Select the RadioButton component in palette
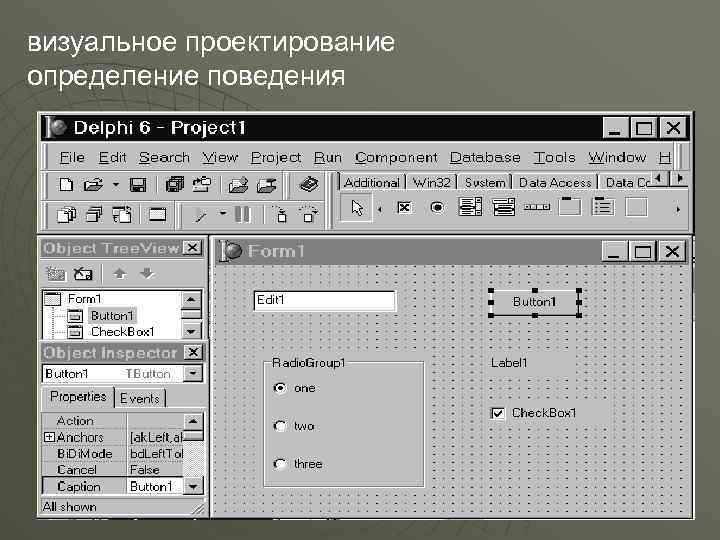The width and height of the screenshot is (720, 540). tap(437, 208)
